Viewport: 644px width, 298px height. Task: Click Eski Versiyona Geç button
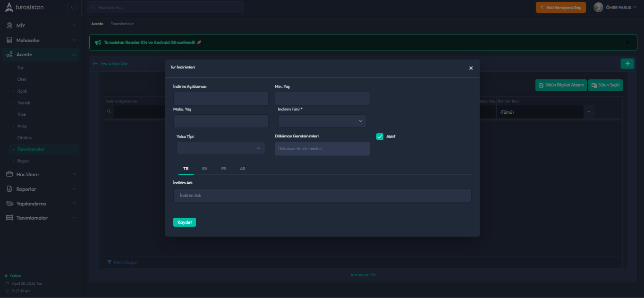coord(560,7)
